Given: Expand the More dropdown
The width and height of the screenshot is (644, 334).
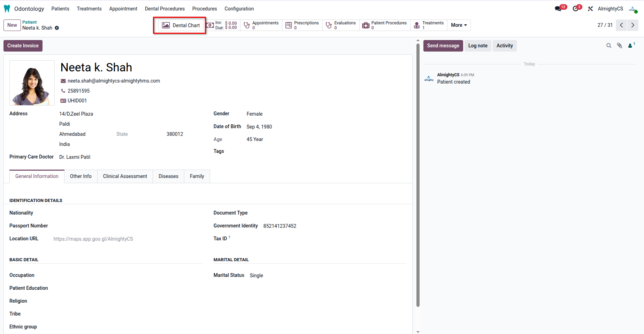Looking at the screenshot, I should [459, 25].
